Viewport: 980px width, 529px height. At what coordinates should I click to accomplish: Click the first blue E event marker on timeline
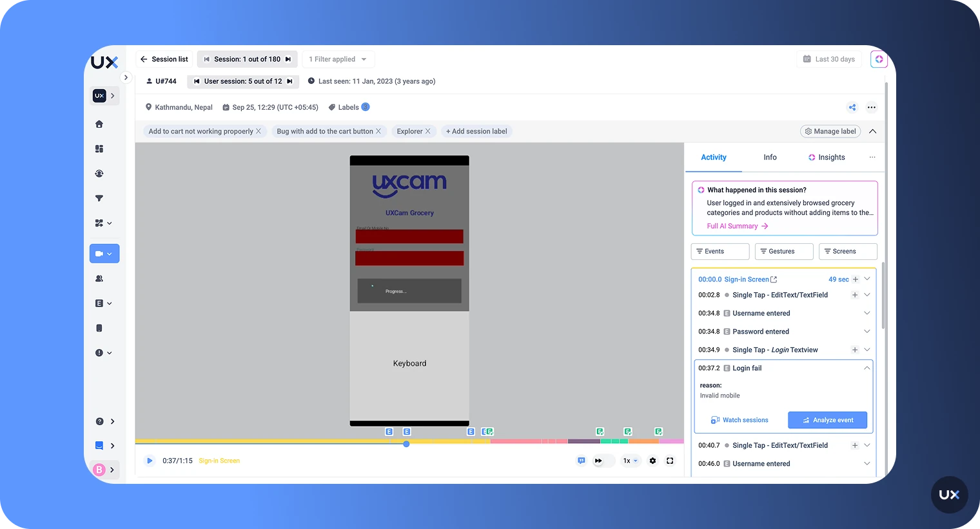click(x=389, y=432)
